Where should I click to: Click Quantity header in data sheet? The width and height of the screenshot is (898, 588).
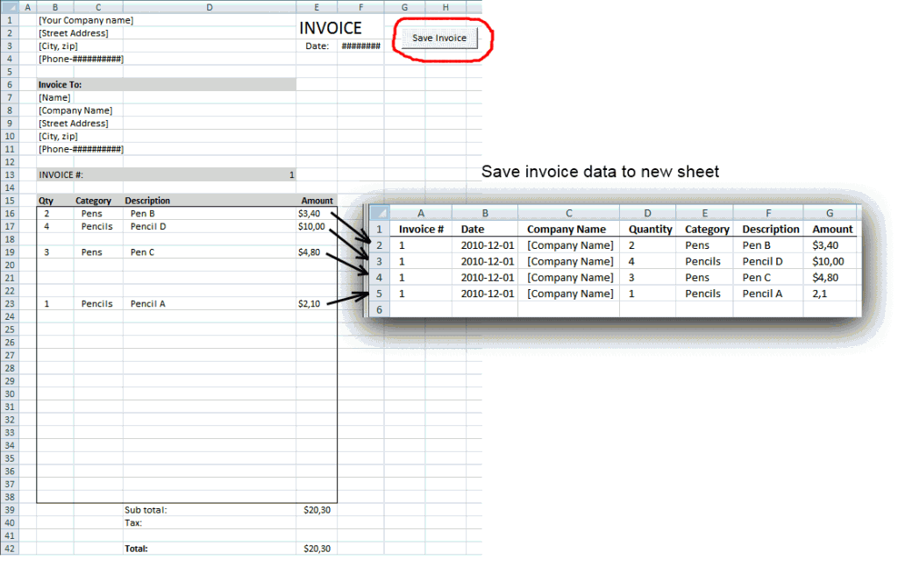[650, 230]
